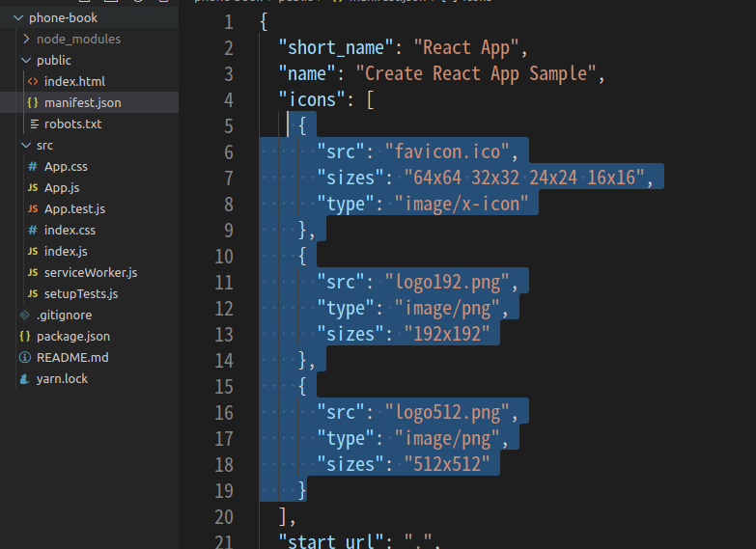The image size is (756, 549).
Task: Click "logo192.png" value on line 11
Action: click(x=447, y=283)
